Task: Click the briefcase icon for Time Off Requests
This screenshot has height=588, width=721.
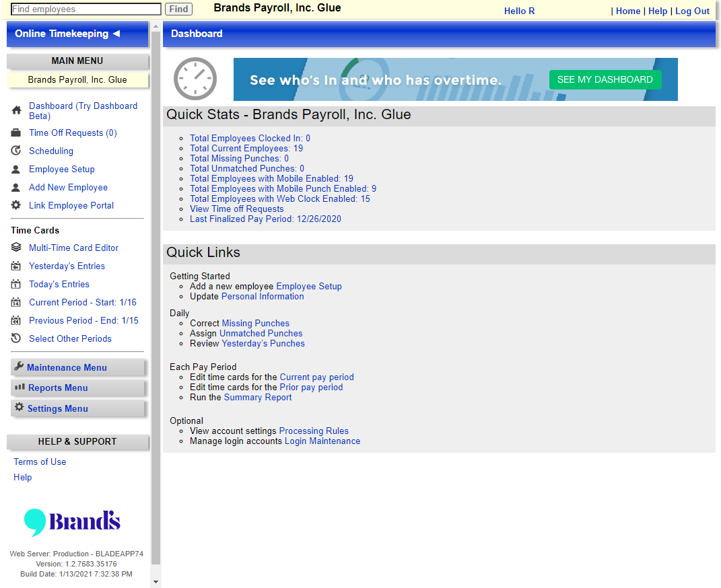Action: (15, 133)
